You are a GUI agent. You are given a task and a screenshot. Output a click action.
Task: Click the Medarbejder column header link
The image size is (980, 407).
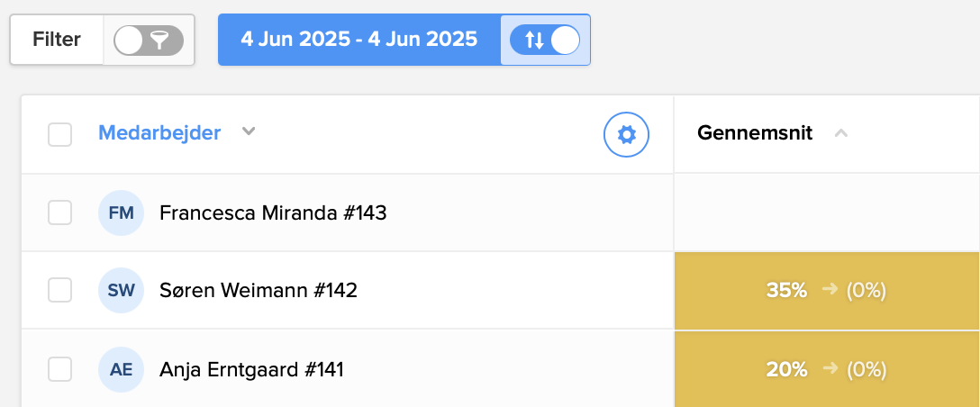pyautogui.click(x=159, y=133)
